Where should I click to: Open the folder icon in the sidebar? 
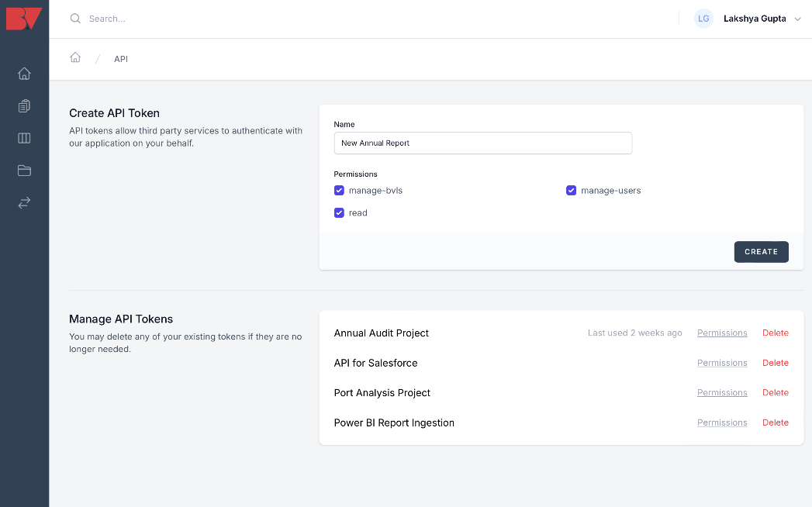click(x=24, y=171)
